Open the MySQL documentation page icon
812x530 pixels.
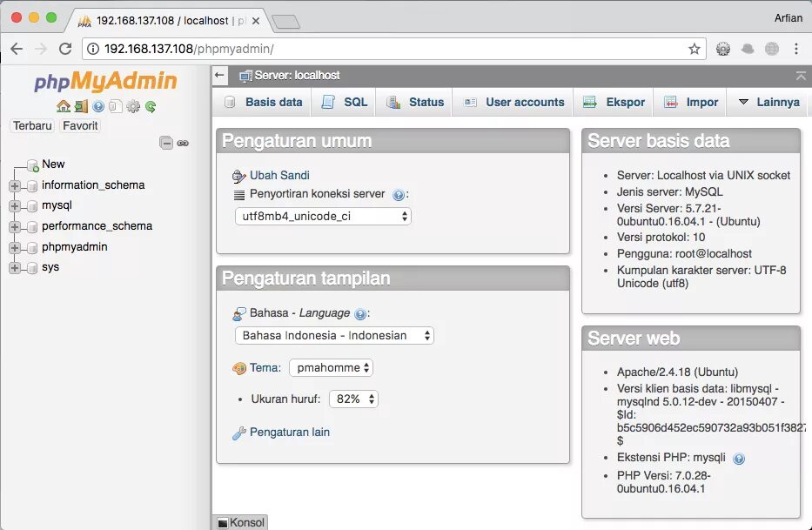coord(116,106)
